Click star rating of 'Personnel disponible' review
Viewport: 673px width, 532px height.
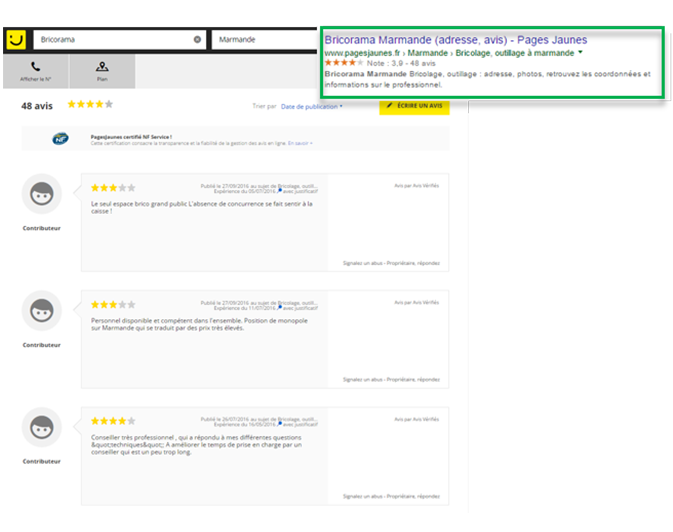pyautogui.click(x=113, y=304)
